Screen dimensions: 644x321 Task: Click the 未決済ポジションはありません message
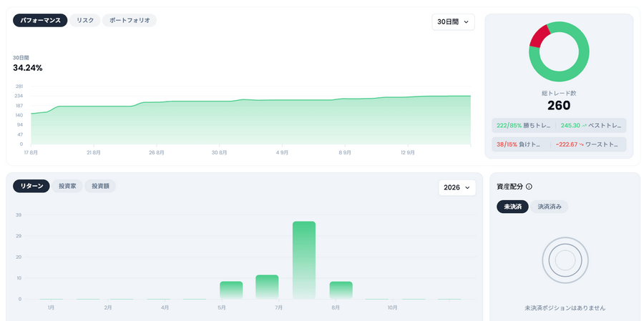coord(565,308)
